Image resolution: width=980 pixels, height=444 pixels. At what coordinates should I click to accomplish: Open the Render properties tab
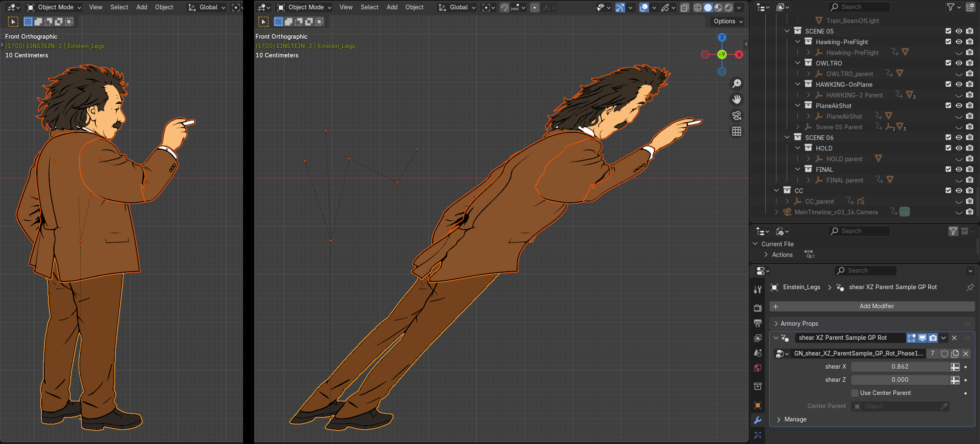tap(757, 307)
